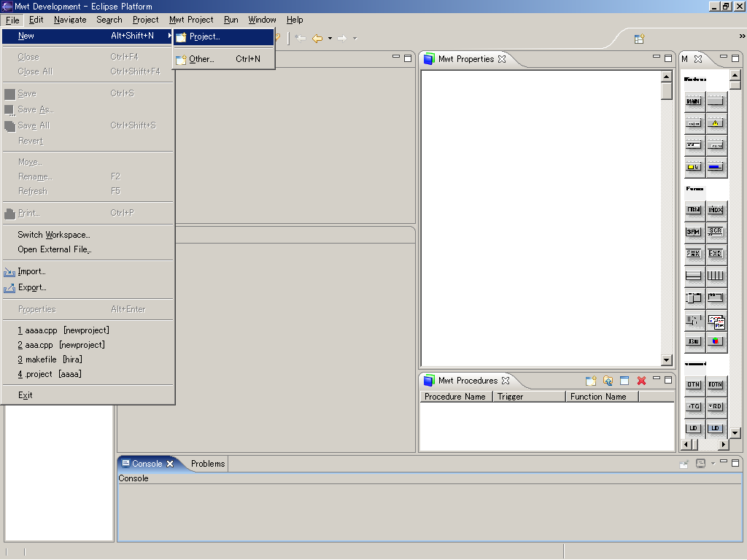Click palette vertical scrollbar down arrow
Screen dimensions: 747x560
[735, 433]
